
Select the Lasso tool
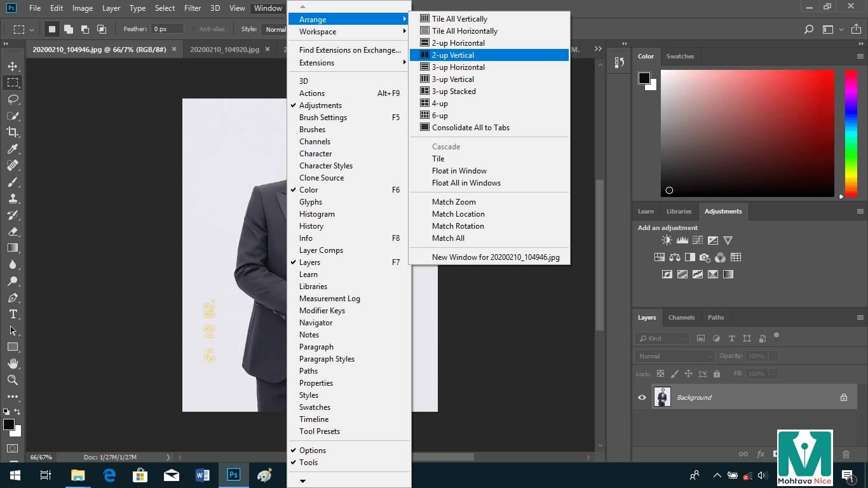(x=13, y=99)
